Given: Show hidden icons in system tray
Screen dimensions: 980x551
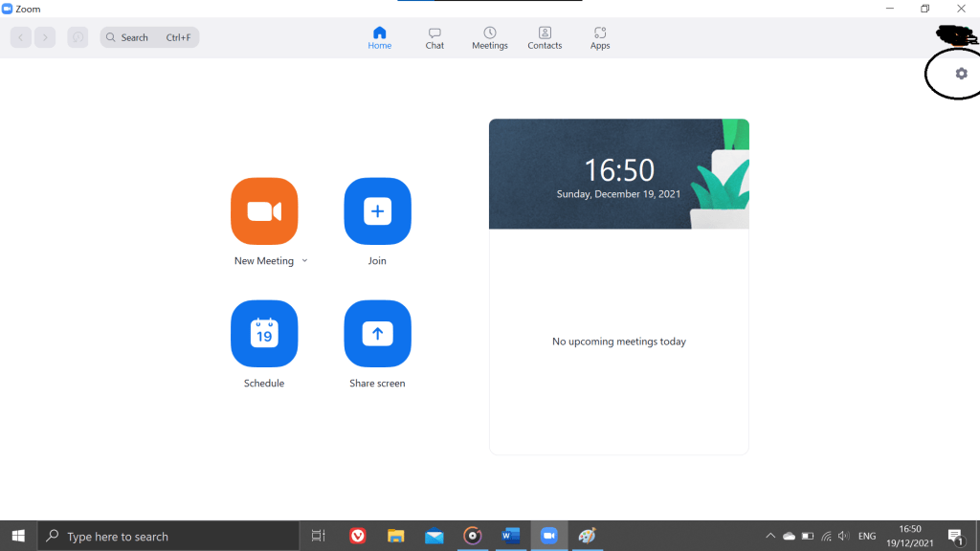Looking at the screenshot, I should click(768, 536).
